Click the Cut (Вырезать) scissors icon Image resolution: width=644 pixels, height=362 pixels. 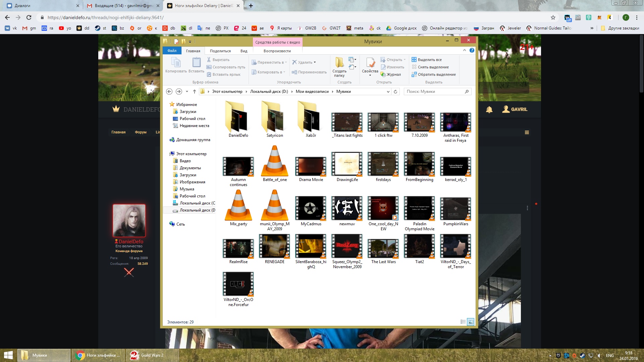(209, 60)
